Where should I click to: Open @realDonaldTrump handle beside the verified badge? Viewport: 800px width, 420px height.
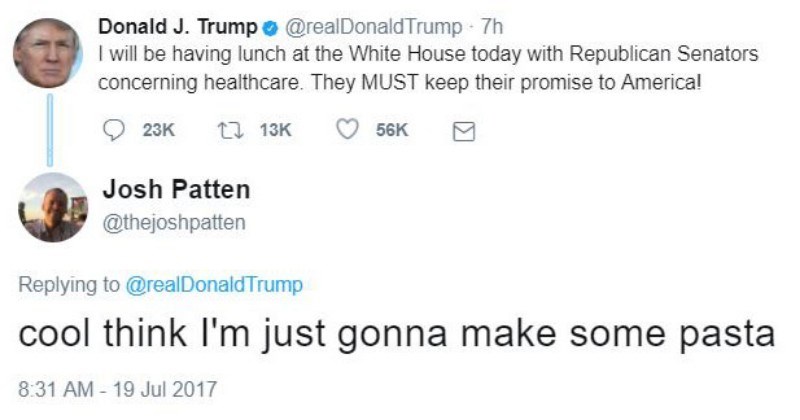374,27
